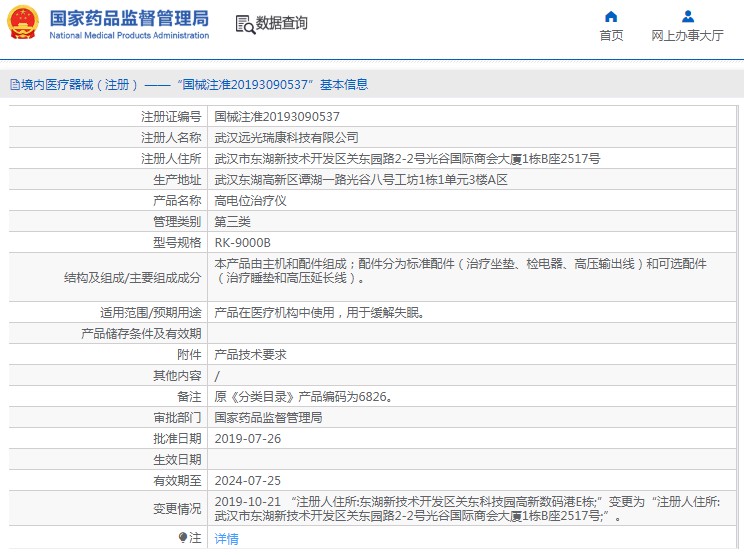The height and width of the screenshot is (555, 744).
Task: Open the 详情 details link
Action: pos(226,538)
